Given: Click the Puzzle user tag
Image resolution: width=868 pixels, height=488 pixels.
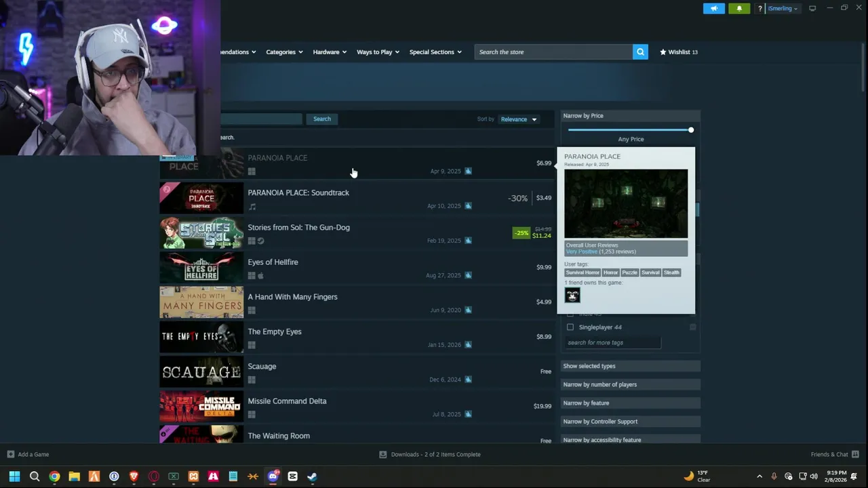Looking at the screenshot, I should (630, 272).
